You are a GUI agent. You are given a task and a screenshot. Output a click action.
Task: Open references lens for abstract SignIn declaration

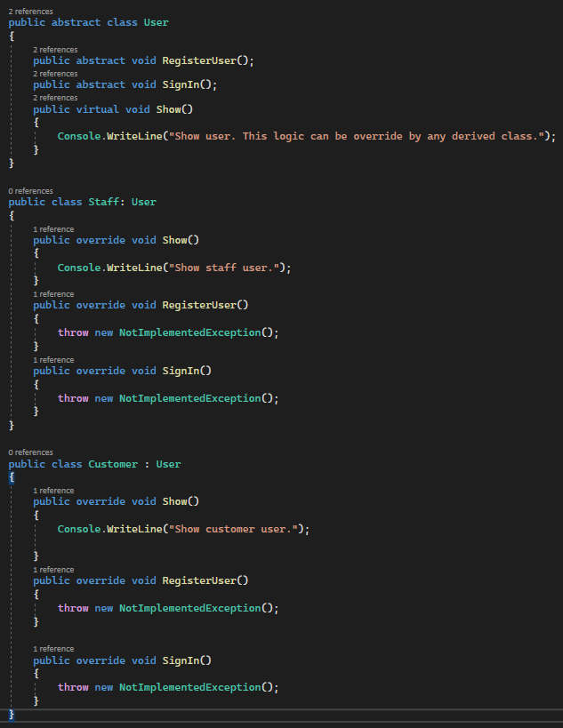55,74
